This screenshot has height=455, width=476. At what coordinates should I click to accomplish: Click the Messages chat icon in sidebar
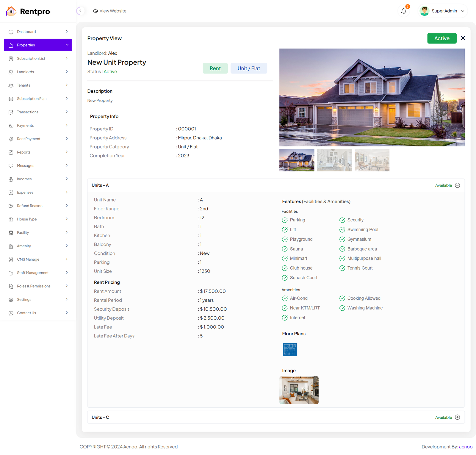(11, 166)
